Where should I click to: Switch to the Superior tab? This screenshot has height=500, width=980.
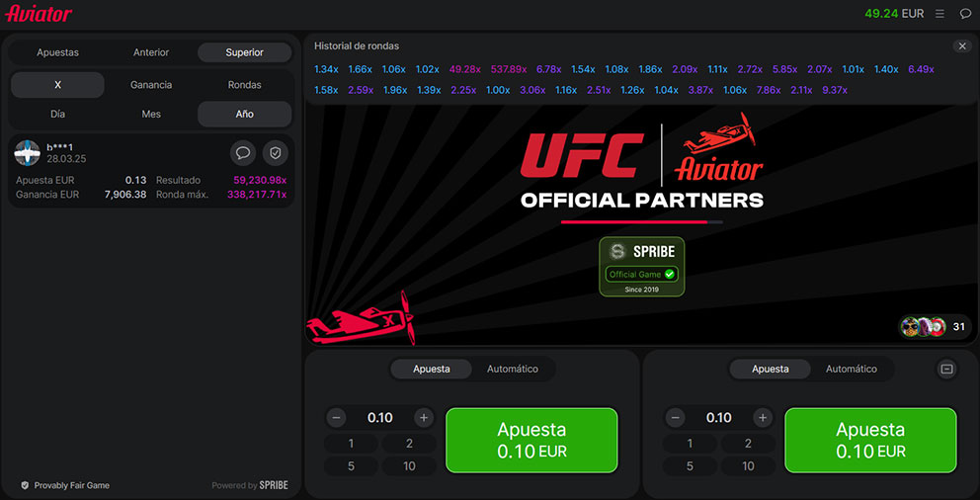pos(244,52)
